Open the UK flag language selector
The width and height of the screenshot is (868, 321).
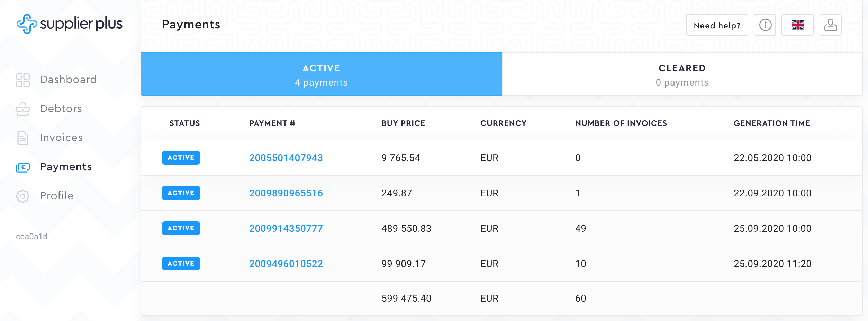(x=798, y=25)
